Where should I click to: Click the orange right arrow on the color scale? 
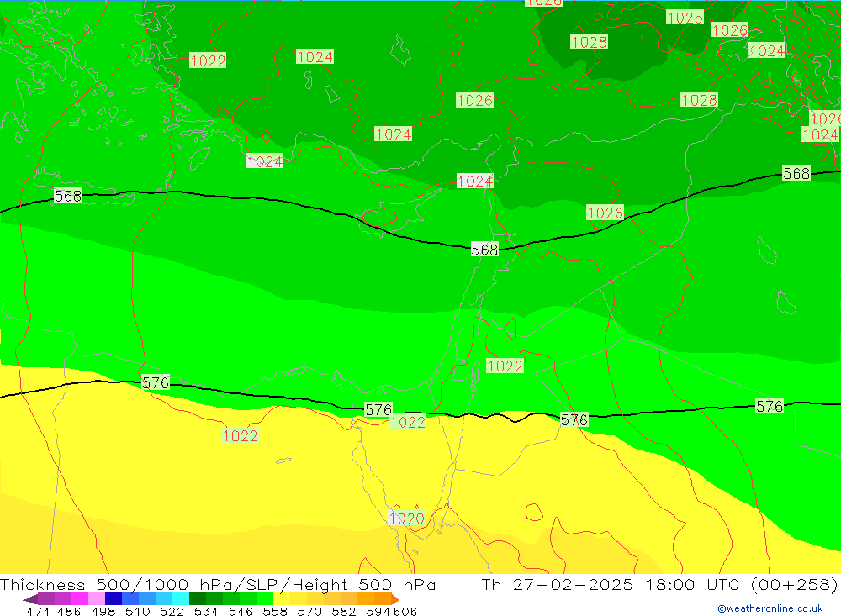pos(395,599)
